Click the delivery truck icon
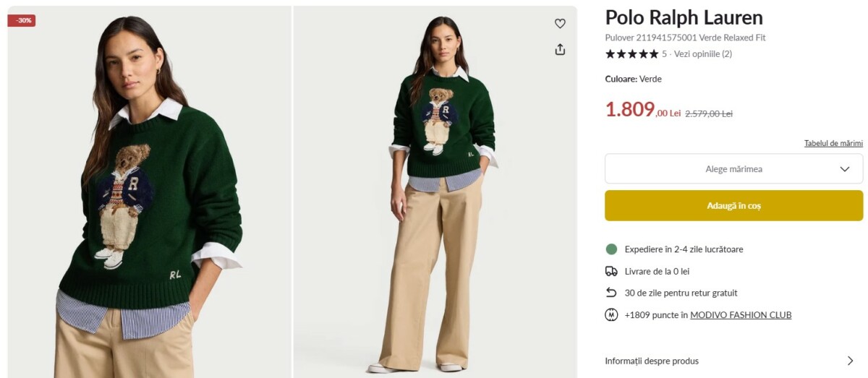 click(x=611, y=271)
